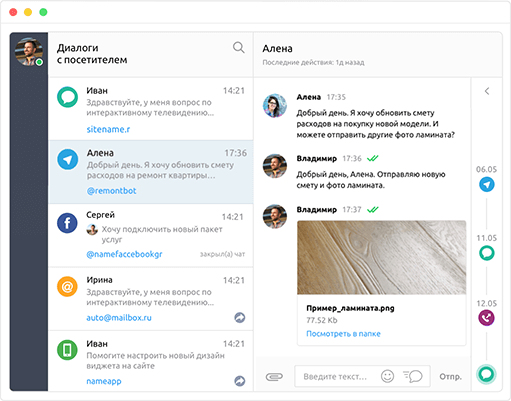Click the Facebook icon for Сергей
The width and height of the screenshot is (511, 401).
tap(67, 223)
